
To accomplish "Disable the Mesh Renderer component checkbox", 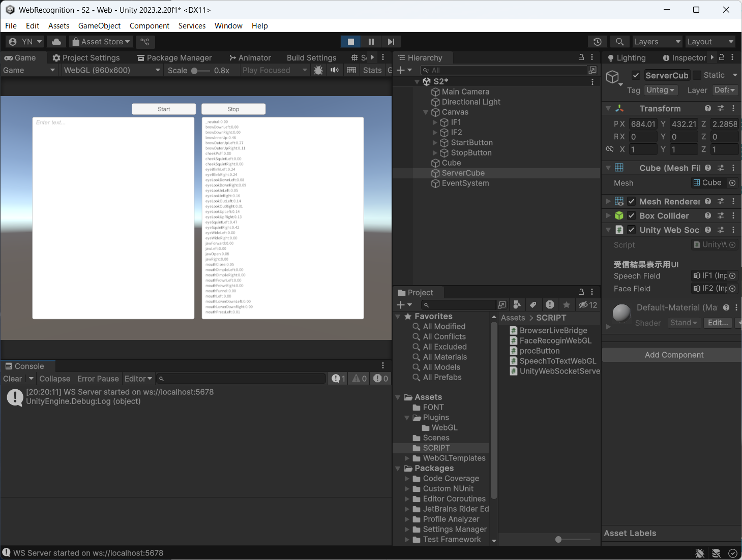I will click(x=631, y=202).
